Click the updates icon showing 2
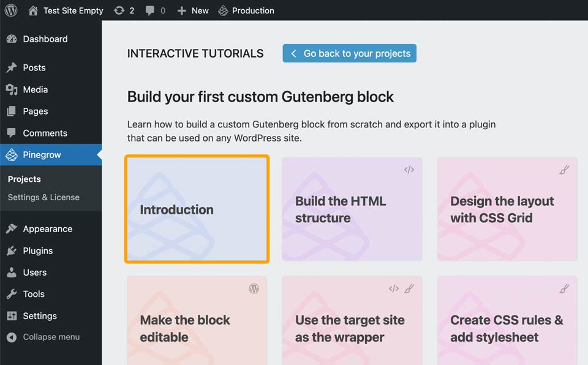 click(119, 10)
